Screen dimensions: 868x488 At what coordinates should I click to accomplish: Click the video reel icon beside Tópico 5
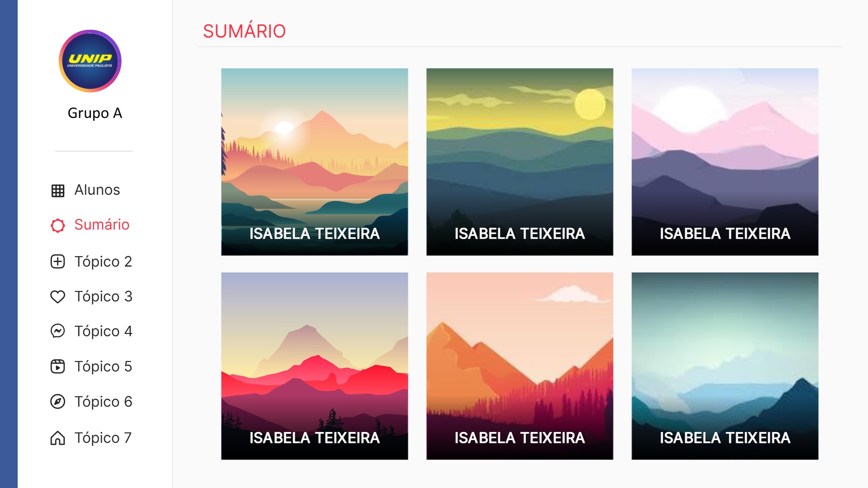pos(58,366)
